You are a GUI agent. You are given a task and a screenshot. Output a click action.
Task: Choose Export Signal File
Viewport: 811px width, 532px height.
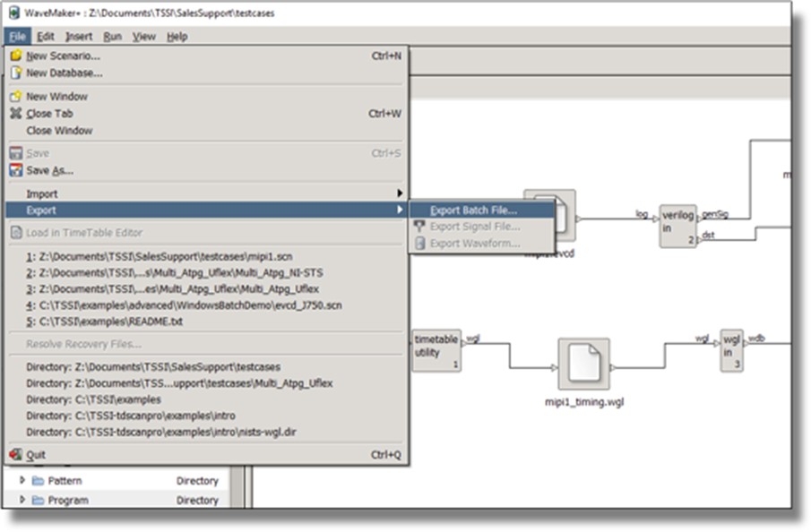click(x=481, y=227)
